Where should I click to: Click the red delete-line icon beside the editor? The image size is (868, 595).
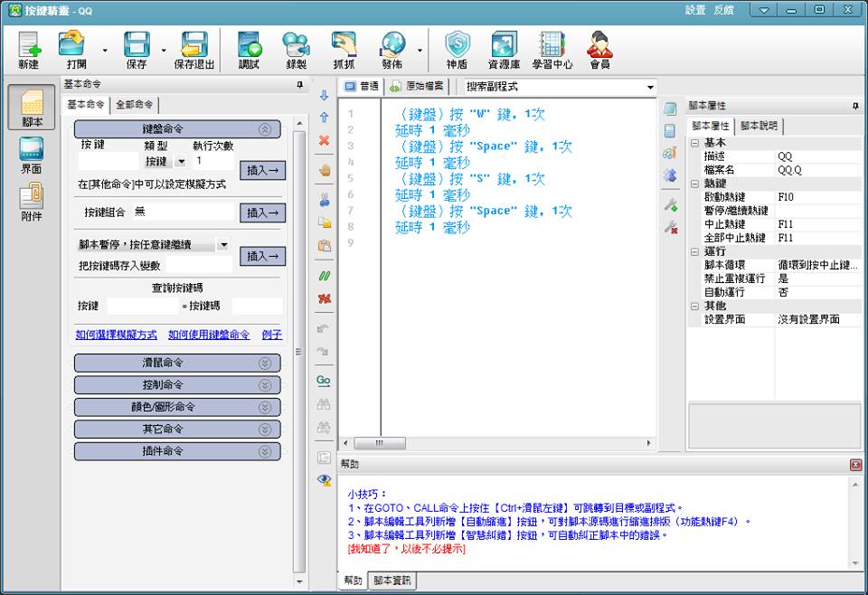click(x=324, y=140)
